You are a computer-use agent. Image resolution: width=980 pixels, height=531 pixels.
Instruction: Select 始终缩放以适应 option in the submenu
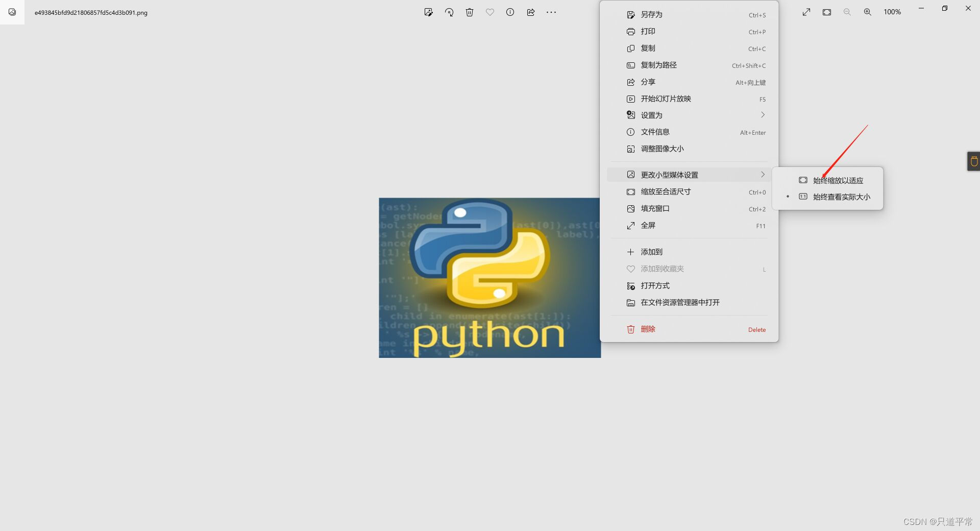click(827, 180)
